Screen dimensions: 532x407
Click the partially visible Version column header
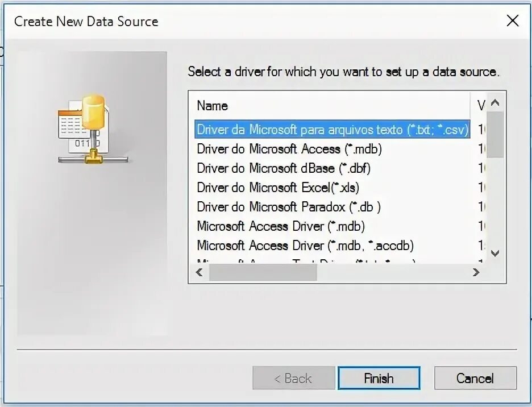[481, 106]
